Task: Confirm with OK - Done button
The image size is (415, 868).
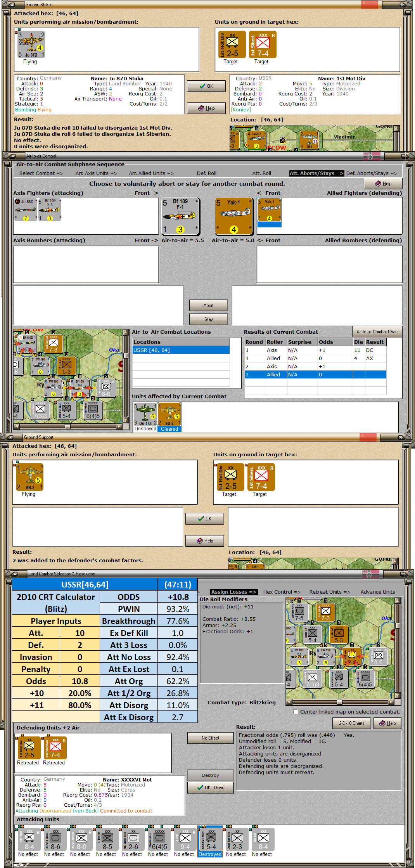Action: point(210,788)
